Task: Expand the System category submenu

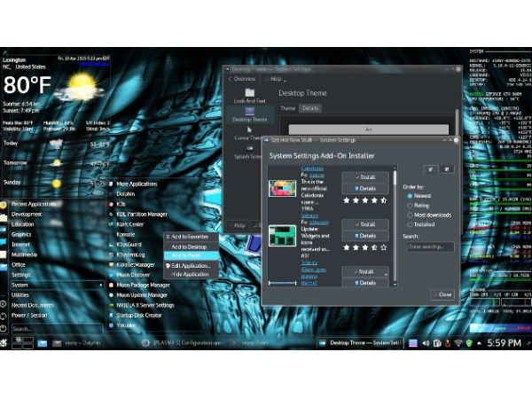Action: point(53,285)
